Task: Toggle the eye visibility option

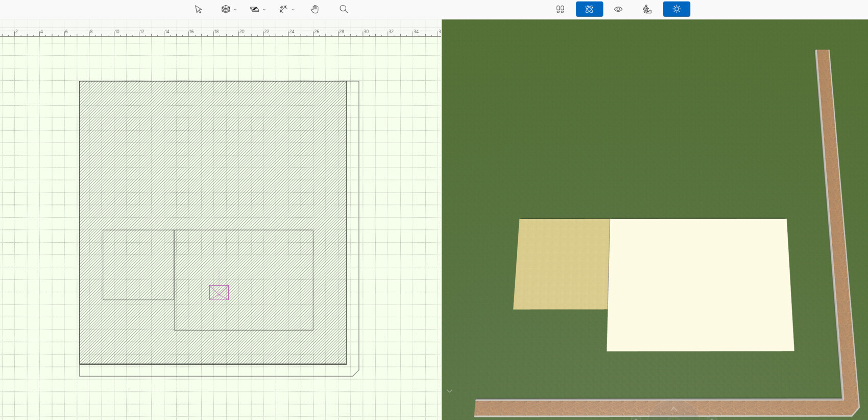Action: (x=618, y=9)
